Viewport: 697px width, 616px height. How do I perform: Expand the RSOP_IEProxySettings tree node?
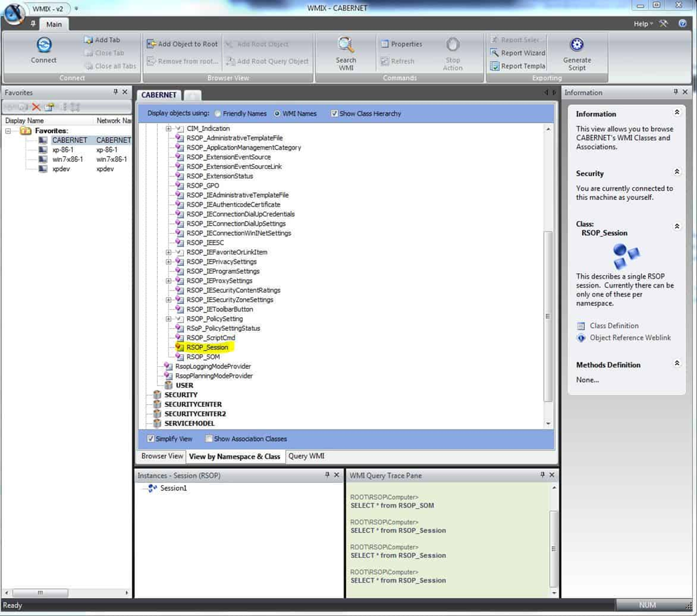pos(169,281)
